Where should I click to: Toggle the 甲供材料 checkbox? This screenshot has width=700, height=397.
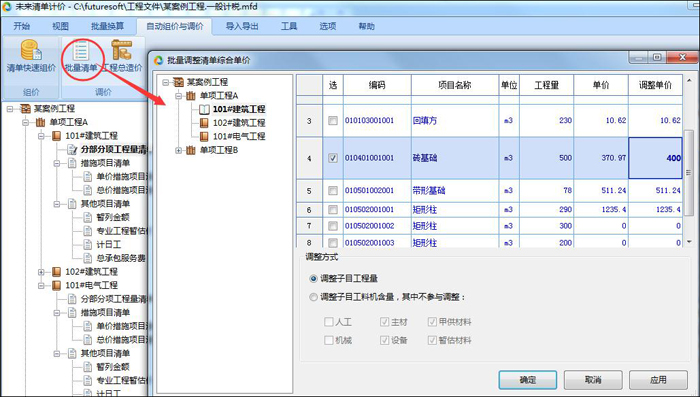pyautogui.click(x=432, y=322)
